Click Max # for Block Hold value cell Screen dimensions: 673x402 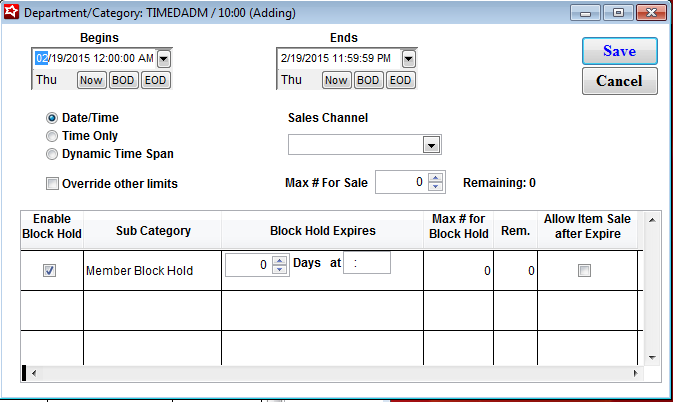458,271
